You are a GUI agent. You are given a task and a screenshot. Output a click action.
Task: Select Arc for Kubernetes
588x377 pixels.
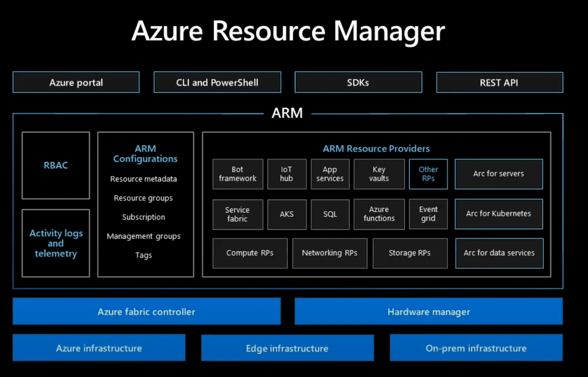click(x=499, y=214)
